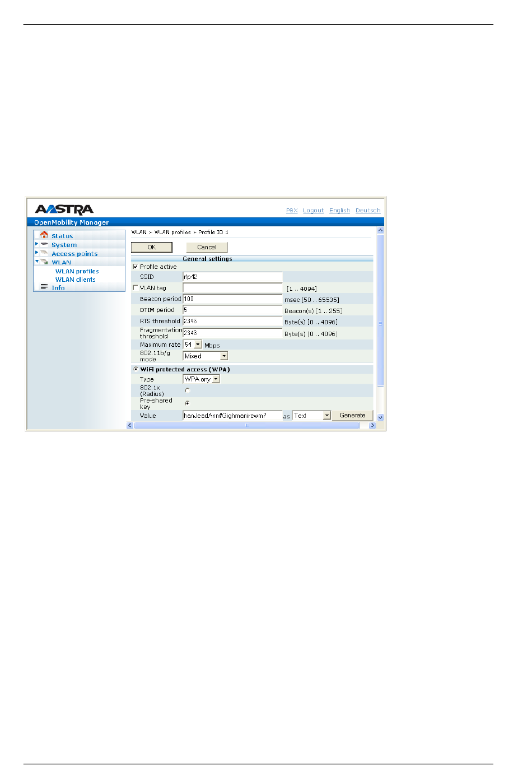The height and width of the screenshot is (777, 532).
Task: Click the Status home icon
Action: tap(44, 235)
